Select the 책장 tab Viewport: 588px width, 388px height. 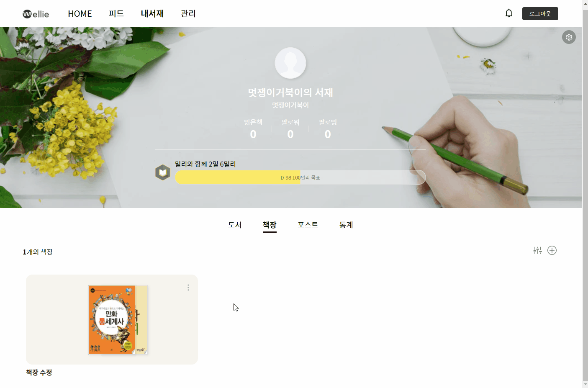[270, 225]
